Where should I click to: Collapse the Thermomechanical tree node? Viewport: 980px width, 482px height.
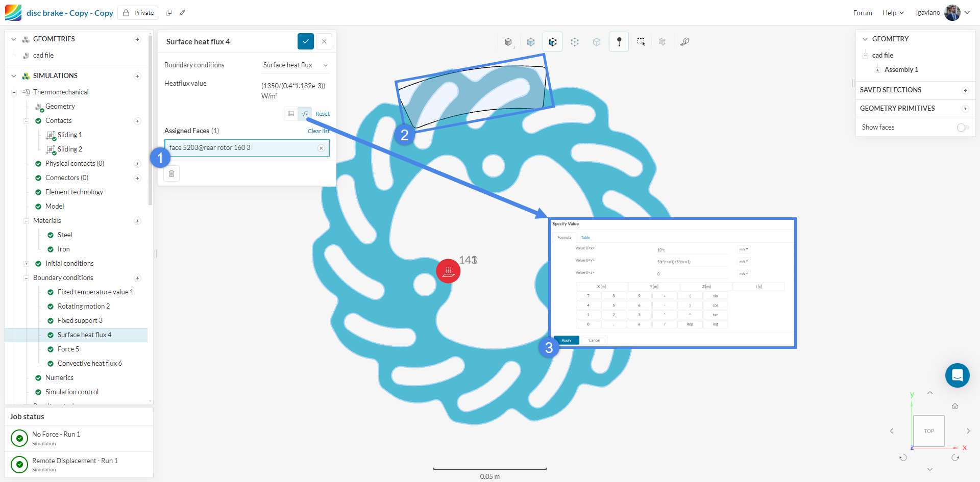pos(14,92)
